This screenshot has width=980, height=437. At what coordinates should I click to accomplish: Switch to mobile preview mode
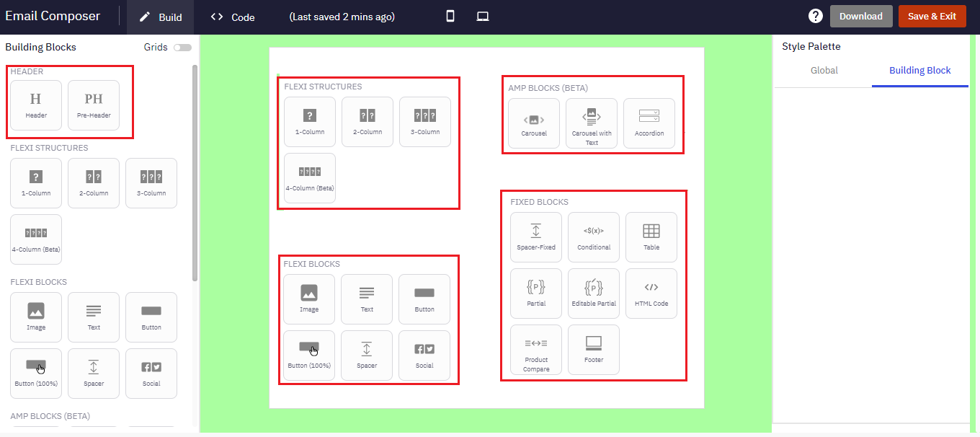449,15
